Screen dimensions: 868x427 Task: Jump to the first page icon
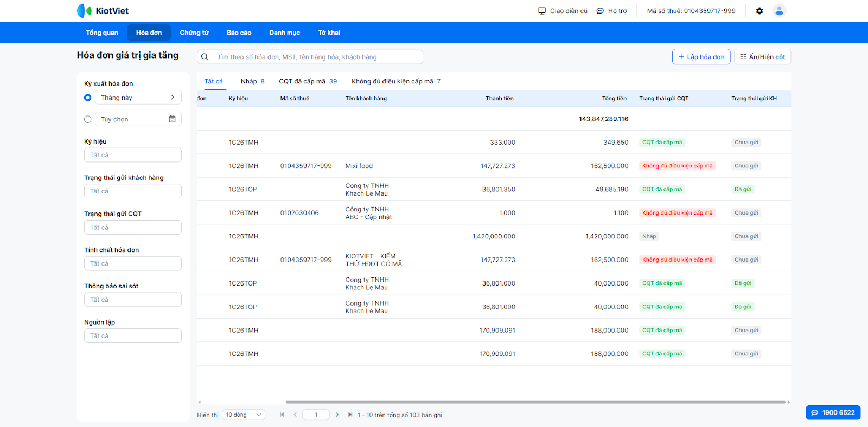point(282,415)
